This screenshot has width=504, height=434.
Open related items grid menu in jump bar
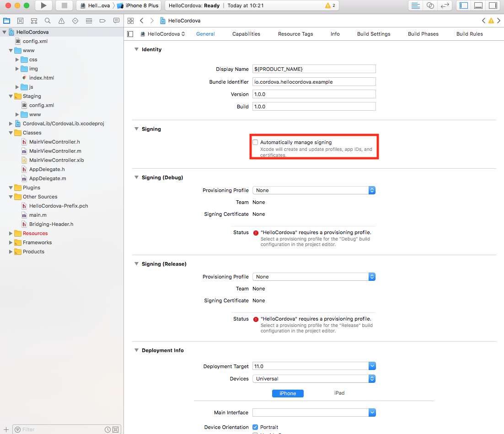click(x=130, y=21)
